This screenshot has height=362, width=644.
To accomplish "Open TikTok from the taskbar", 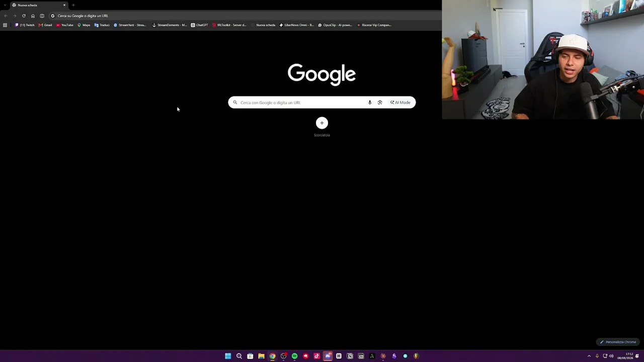I will point(316,356).
